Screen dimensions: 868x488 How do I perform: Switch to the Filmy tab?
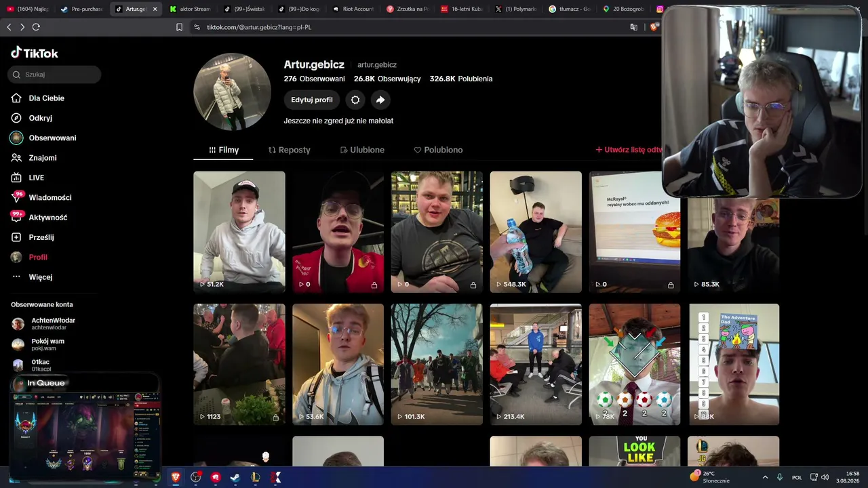click(224, 150)
